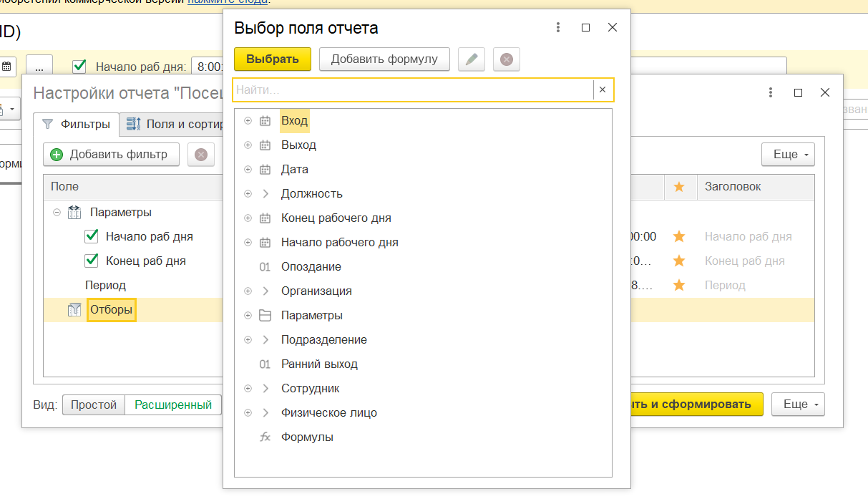Click the calendar icon beside Дата
868x499 pixels.
point(265,170)
